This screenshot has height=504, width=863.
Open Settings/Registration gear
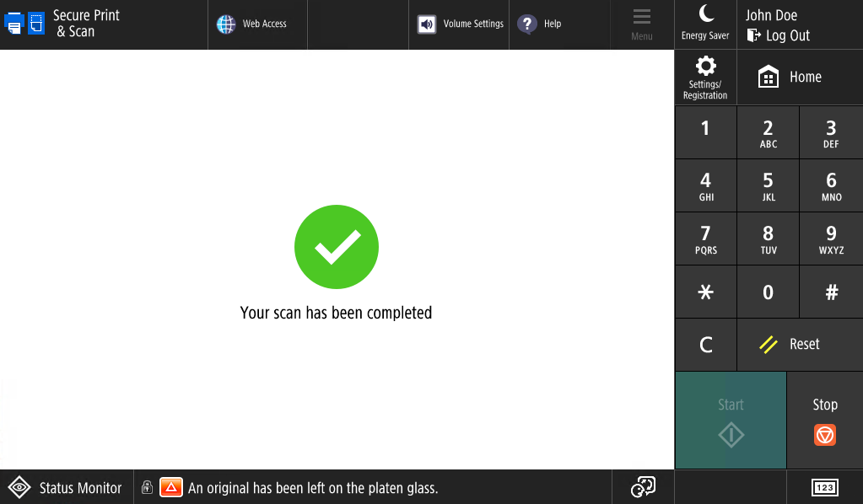[705, 78]
